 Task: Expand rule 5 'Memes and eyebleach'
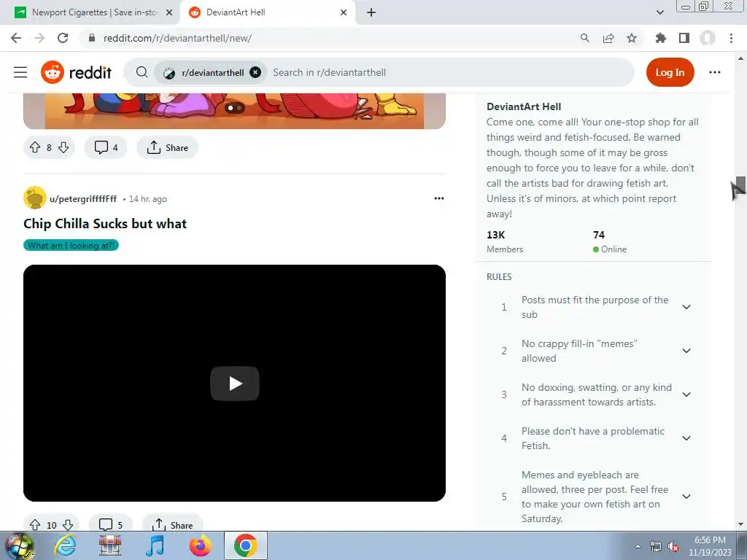click(x=686, y=497)
